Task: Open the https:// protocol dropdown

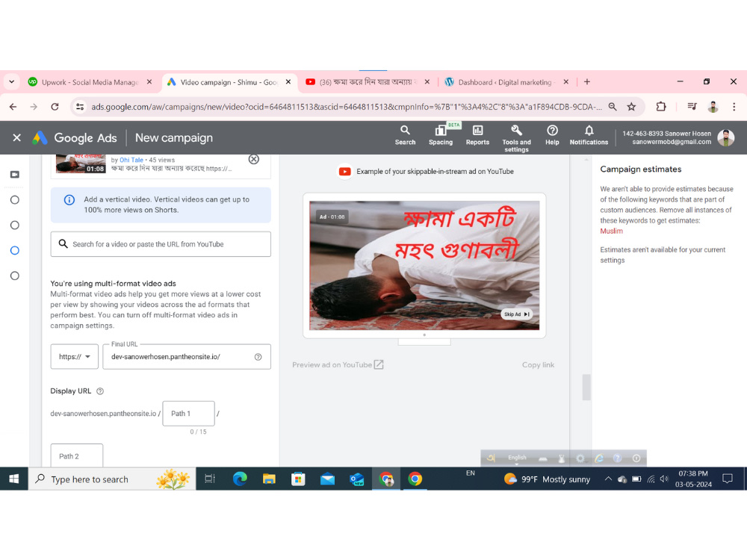Action: tap(74, 357)
